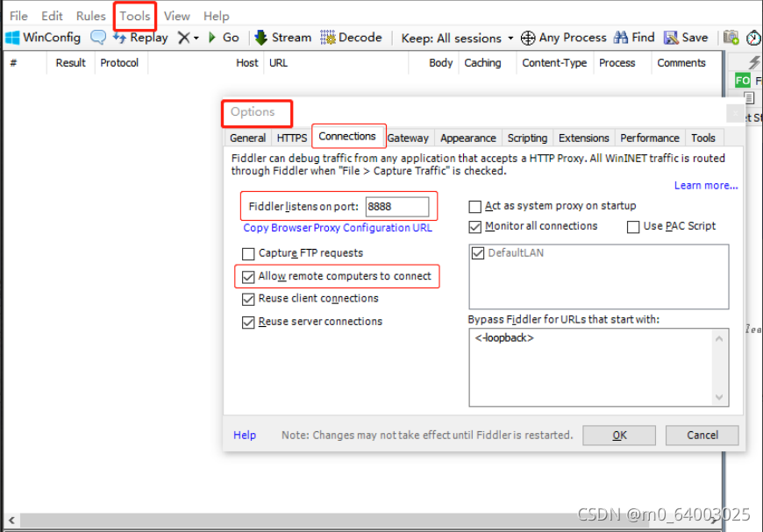Open the Rules menu
This screenshot has width=763, height=532.
point(90,16)
